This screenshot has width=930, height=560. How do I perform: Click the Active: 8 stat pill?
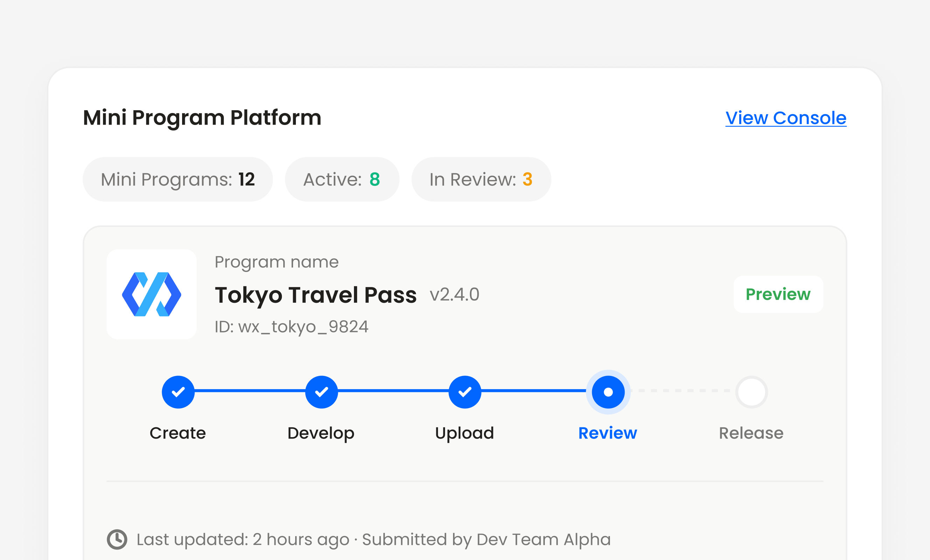(342, 180)
